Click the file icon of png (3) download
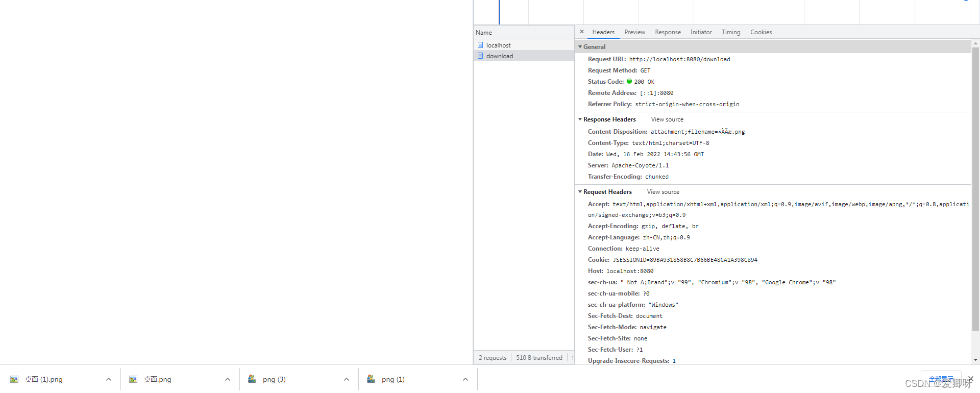980x393 pixels. coord(252,379)
